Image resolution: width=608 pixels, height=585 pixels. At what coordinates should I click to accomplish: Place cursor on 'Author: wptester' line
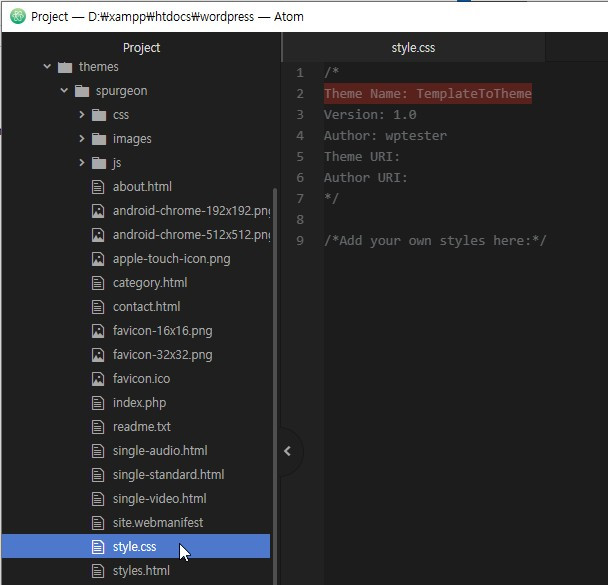coord(385,136)
